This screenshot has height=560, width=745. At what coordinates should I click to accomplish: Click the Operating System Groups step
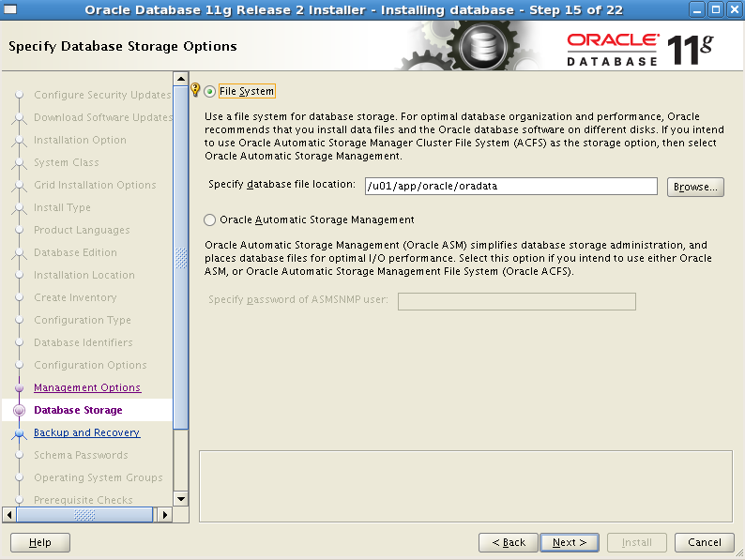click(99, 477)
